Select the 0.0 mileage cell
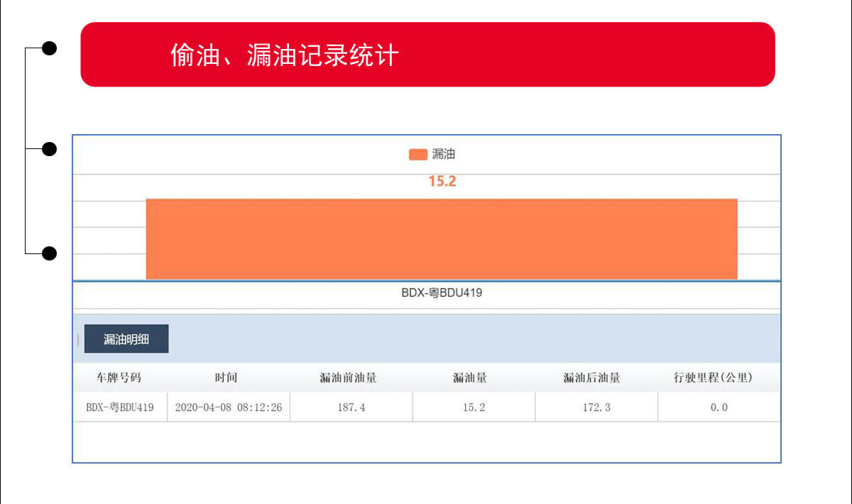 tap(719, 407)
